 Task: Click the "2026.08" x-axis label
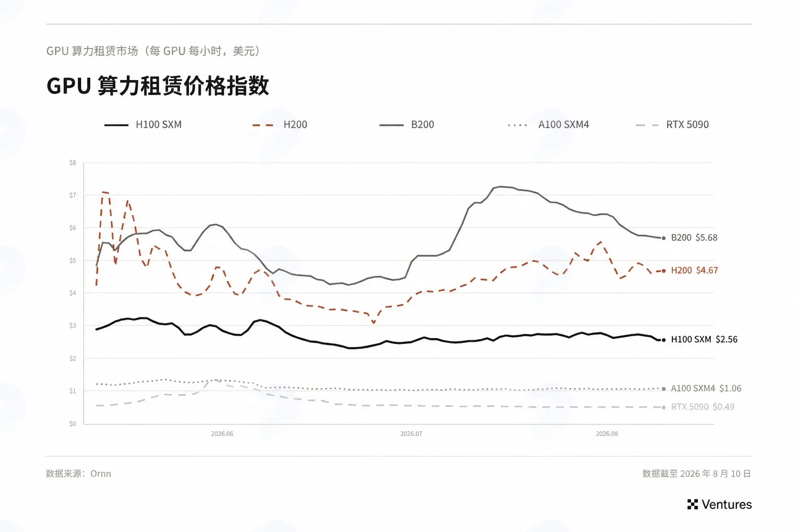click(x=607, y=434)
